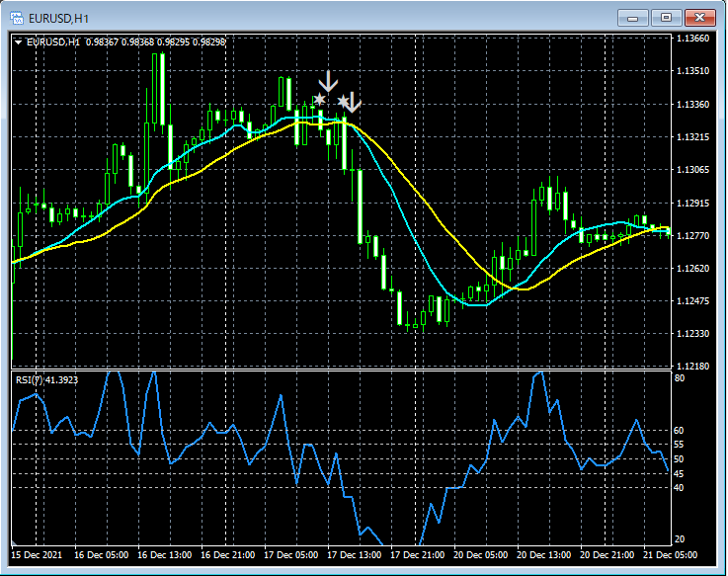Image resolution: width=728 pixels, height=576 pixels.
Task: Click the 16 Dec 13:00 time label
Action: (164, 555)
